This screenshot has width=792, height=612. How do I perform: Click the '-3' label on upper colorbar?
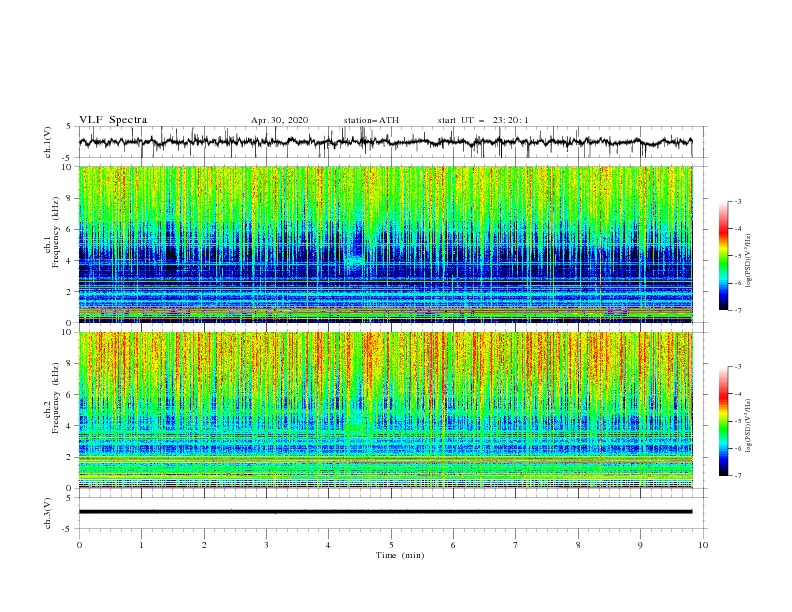pos(738,201)
